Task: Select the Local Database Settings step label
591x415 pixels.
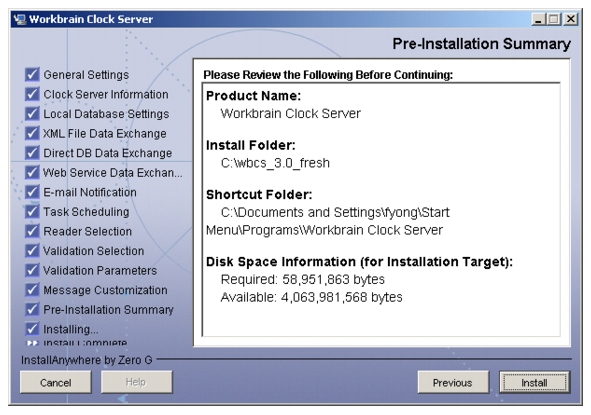Action: coord(106,114)
